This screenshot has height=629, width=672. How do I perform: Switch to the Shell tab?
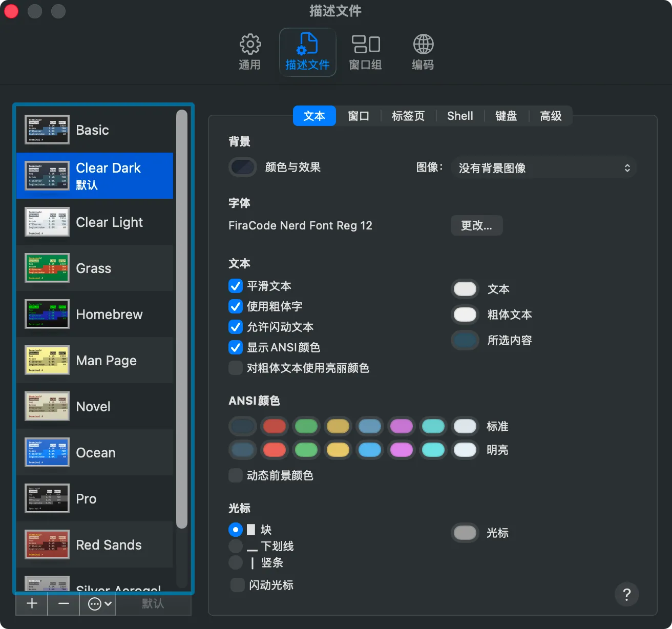[x=459, y=116]
